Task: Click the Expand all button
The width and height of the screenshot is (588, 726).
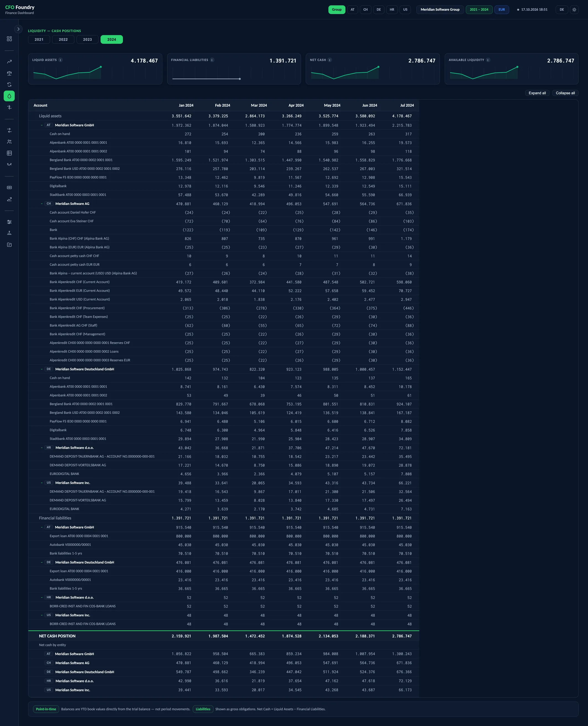Action: click(537, 93)
